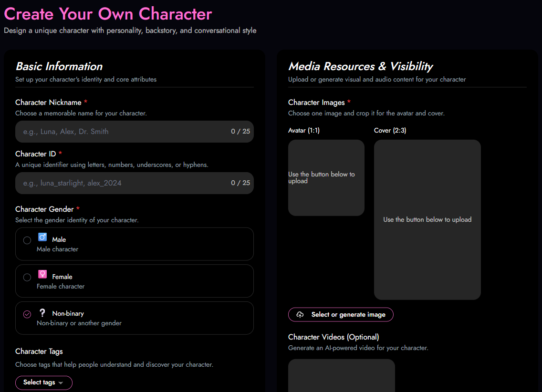Image resolution: width=542 pixels, height=392 pixels.
Task: Choose the Female character option card
Action: point(135,281)
